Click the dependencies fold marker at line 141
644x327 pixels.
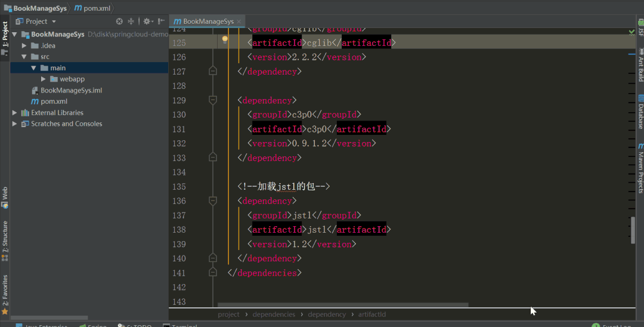coord(213,272)
